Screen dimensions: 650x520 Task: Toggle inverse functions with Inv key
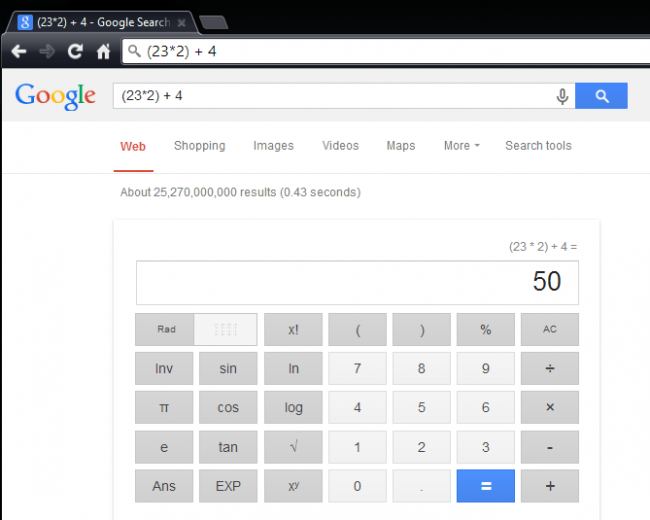[164, 368]
